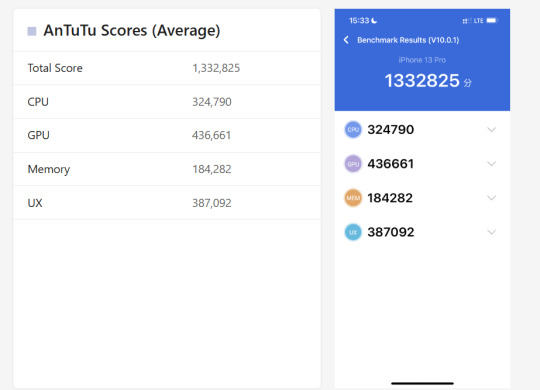Image resolution: width=540 pixels, height=390 pixels.
Task: Tap the cellular signal bars icon
Action: tap(466, 21)
